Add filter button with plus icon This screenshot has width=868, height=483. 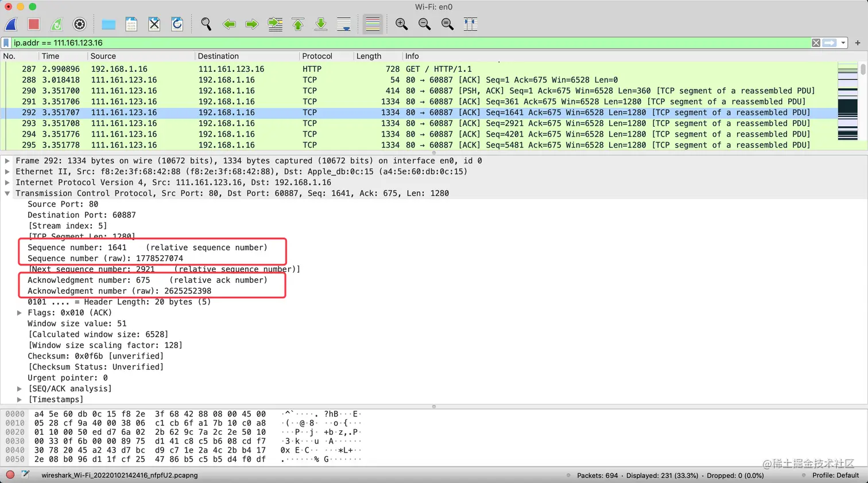(x=858, y=43)
